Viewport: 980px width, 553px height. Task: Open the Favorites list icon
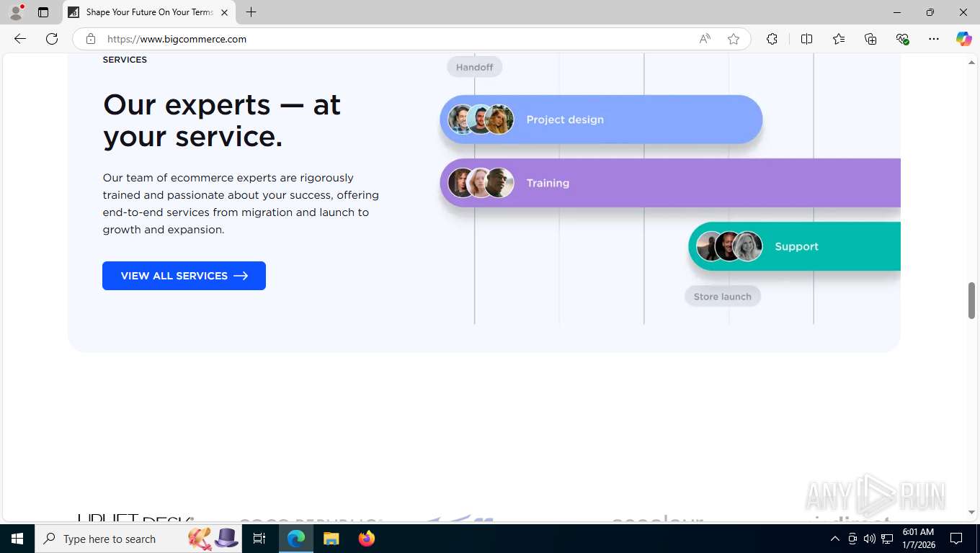[839, 39]
